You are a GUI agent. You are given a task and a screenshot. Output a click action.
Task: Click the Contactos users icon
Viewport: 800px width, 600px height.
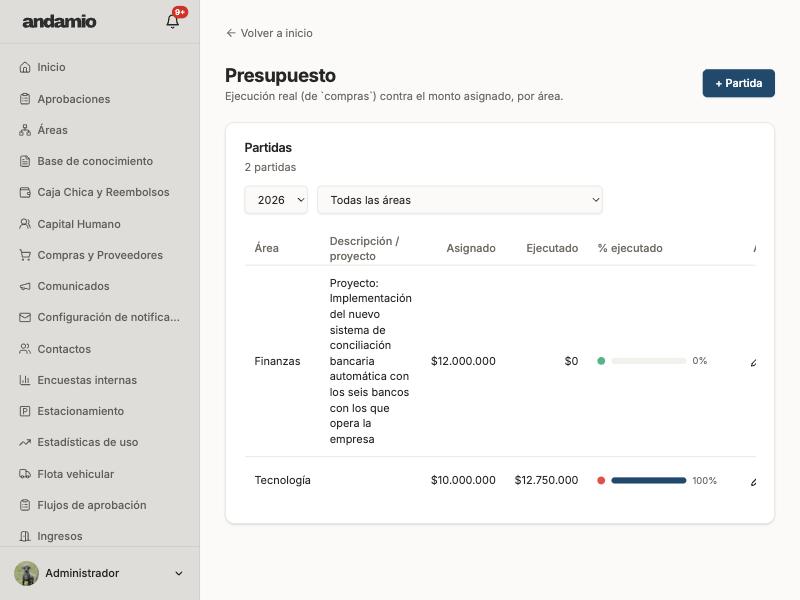coord(25,349)
